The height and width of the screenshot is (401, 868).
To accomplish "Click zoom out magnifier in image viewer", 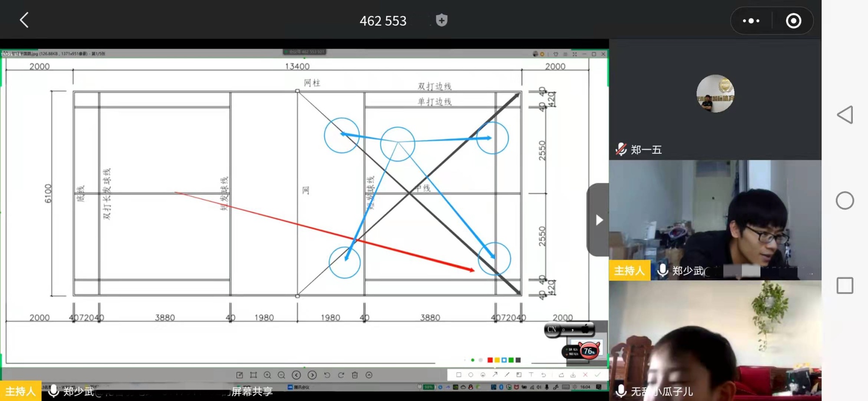I will coord(281,375).
